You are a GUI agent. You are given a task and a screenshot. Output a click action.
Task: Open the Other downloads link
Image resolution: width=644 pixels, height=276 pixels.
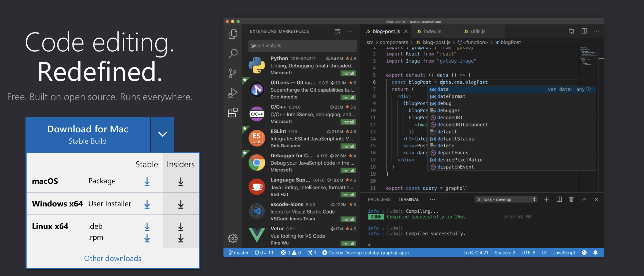click(x=113, y=258)
